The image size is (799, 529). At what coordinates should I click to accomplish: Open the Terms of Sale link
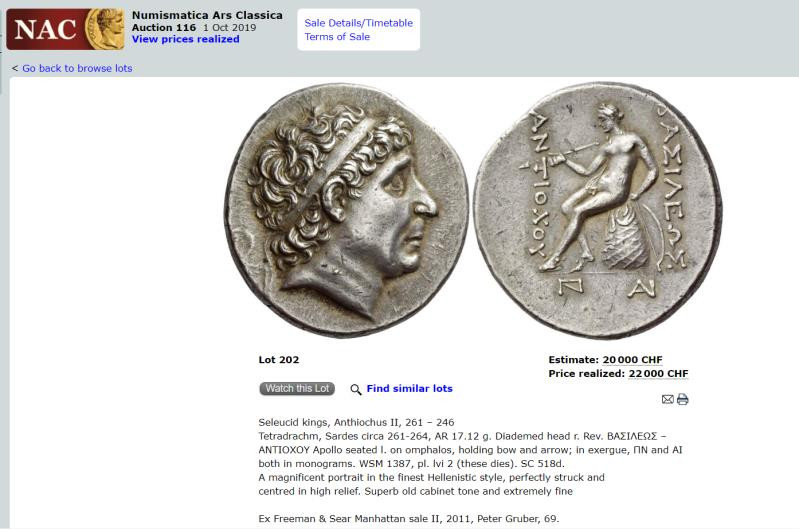pyautogui.click(x=337, y=37)
